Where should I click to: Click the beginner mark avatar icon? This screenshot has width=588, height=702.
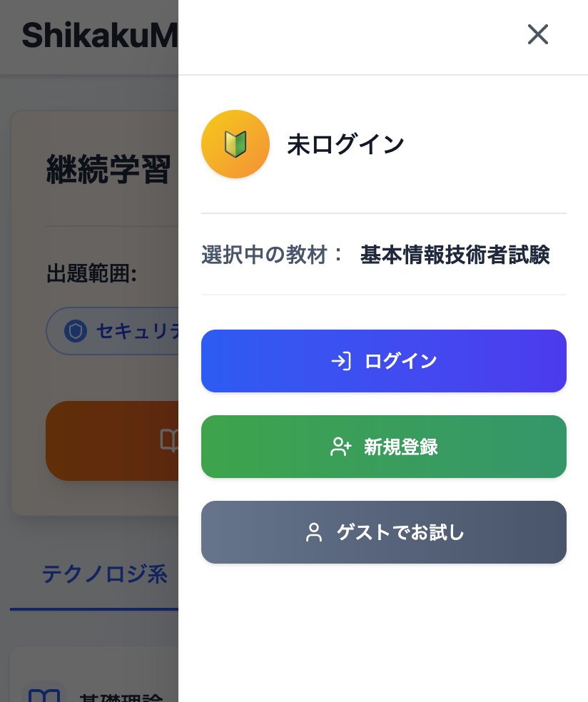235,144
